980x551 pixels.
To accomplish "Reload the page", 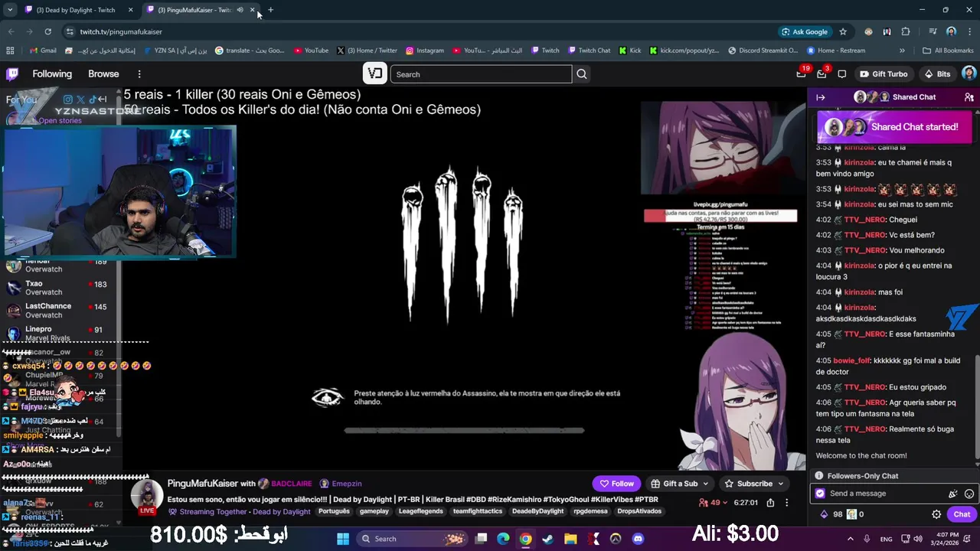I will pyautogui.click(x=47, y=31).
